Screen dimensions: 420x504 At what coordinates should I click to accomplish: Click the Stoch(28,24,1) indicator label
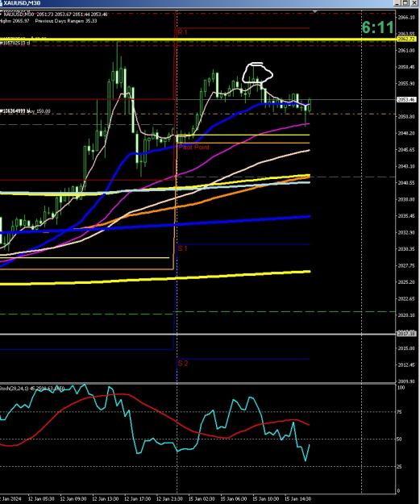(32, 389)
